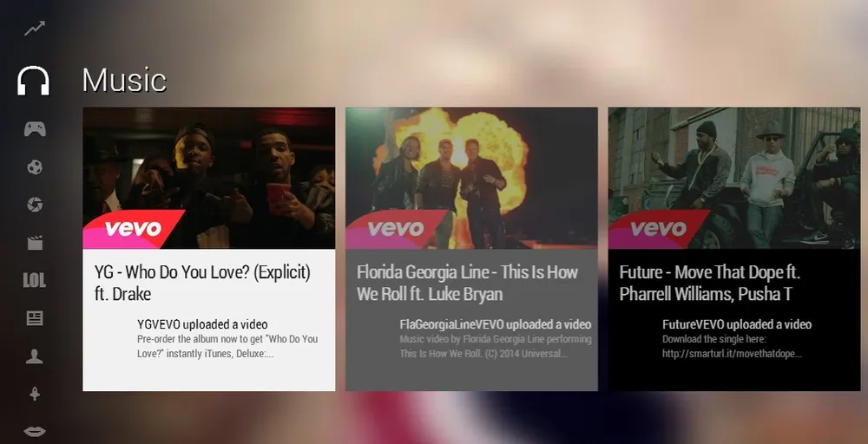The height and width of the screenshot is (444, 868).
Task: Open the Florida Georgia Line video thumbnail
Action: (x=471, y=178)
